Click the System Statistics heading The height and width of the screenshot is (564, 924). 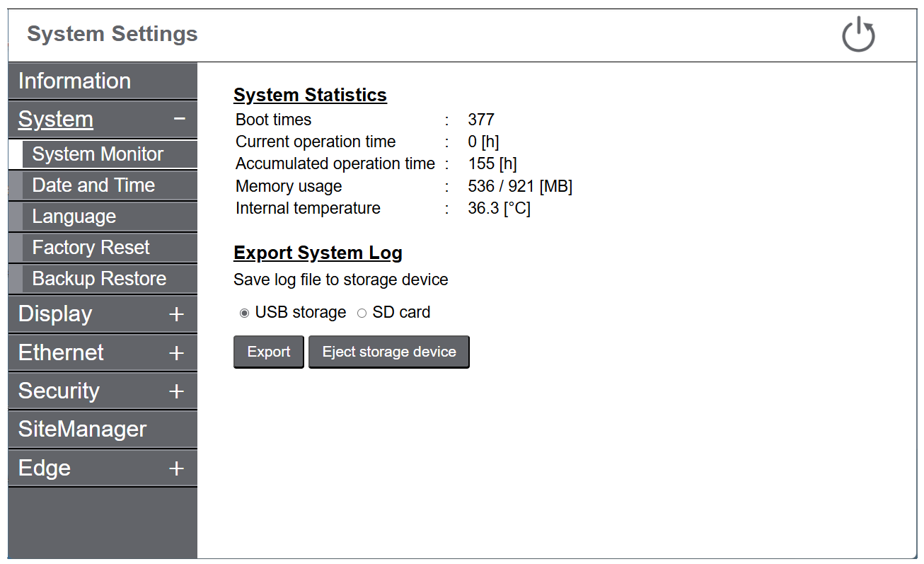click(310, 94)
